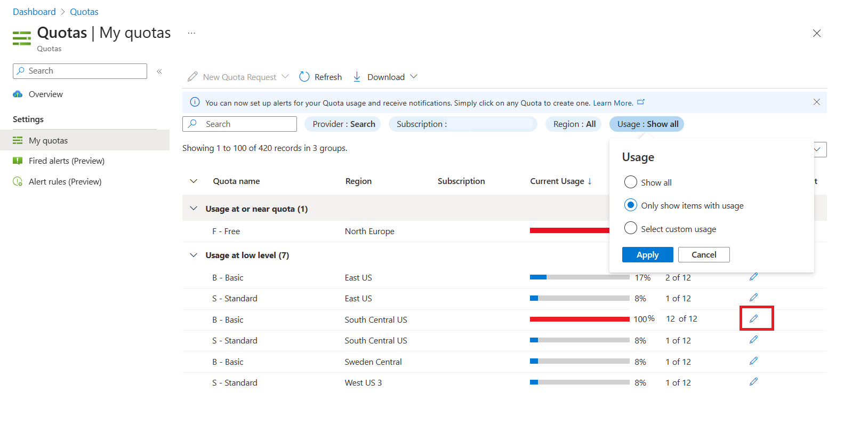Click the 12 of 12 usage count
The height and width of the screenshot is (432, 868).
point(681,319)
